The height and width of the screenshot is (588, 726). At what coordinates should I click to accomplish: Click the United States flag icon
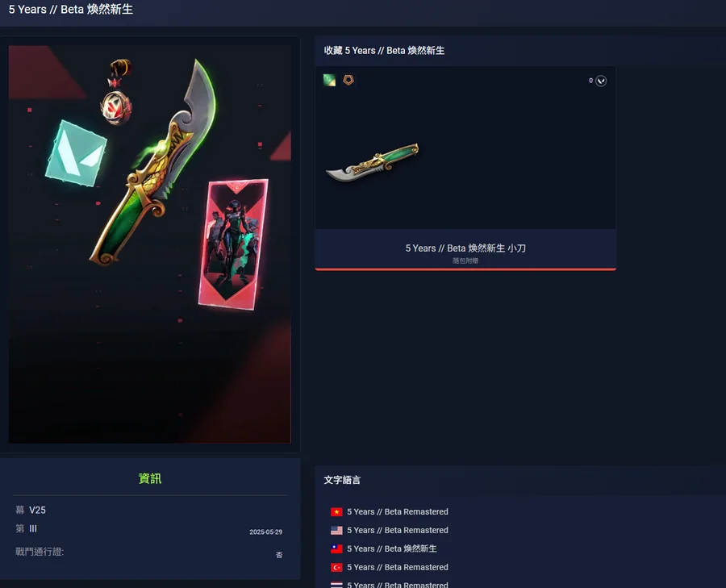pyautogui.click(x=336, y=530)
